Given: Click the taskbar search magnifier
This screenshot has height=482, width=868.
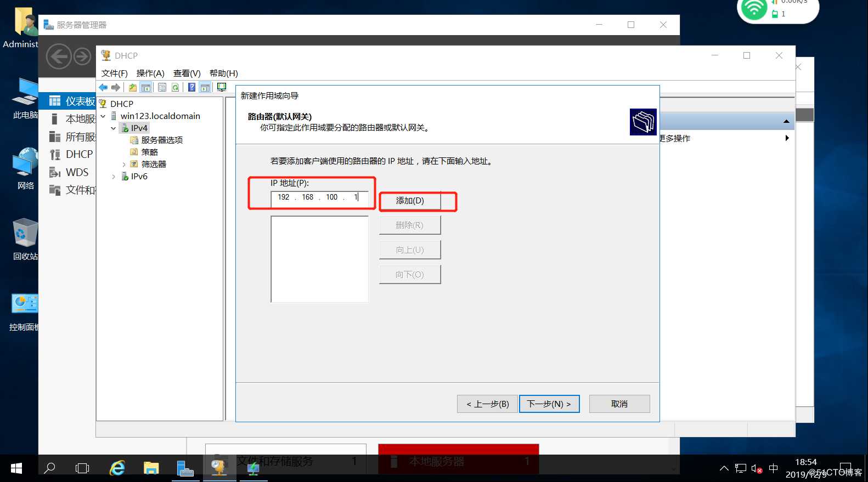Looking at the screenshot, I should [x=49, y=468].
